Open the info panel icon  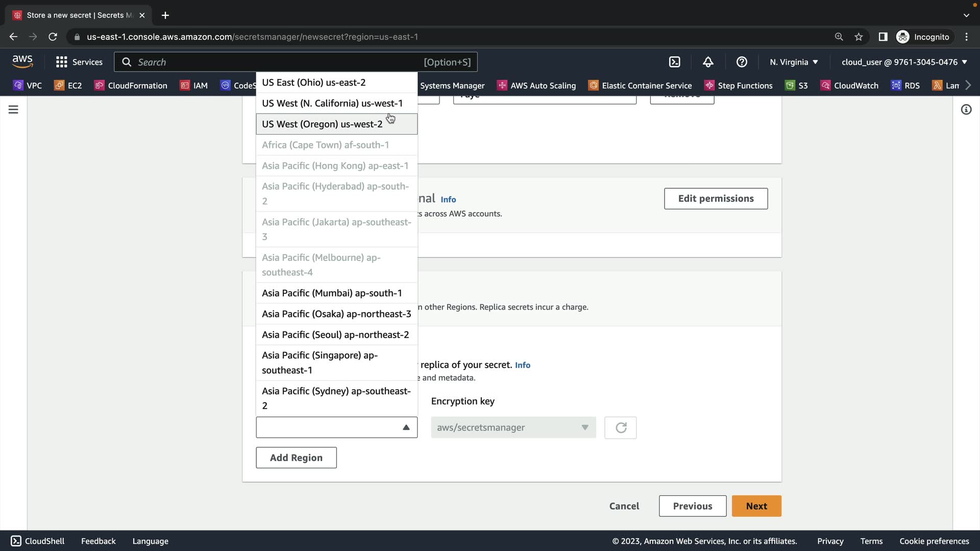(966, 110)
